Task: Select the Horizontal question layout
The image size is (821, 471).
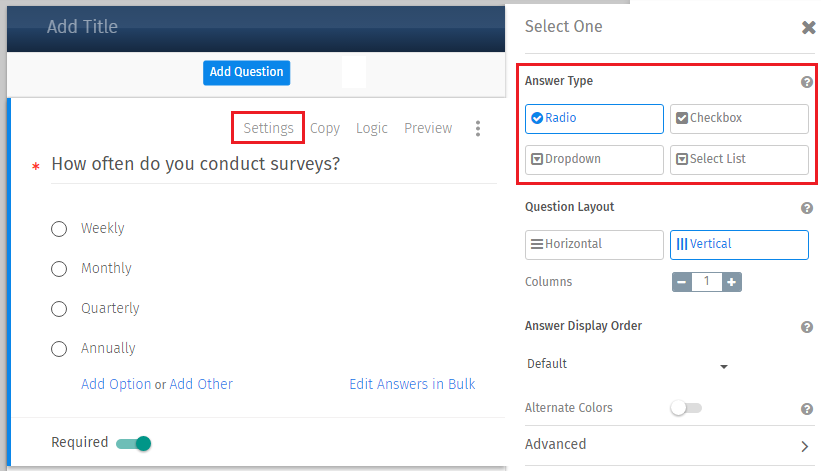Action: tap(594, 244)
